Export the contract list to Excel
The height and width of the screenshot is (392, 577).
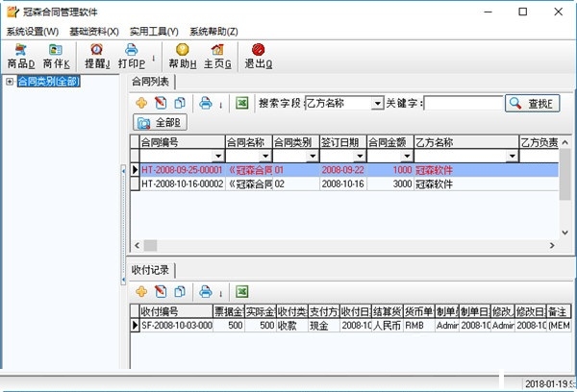coord(241,103)
